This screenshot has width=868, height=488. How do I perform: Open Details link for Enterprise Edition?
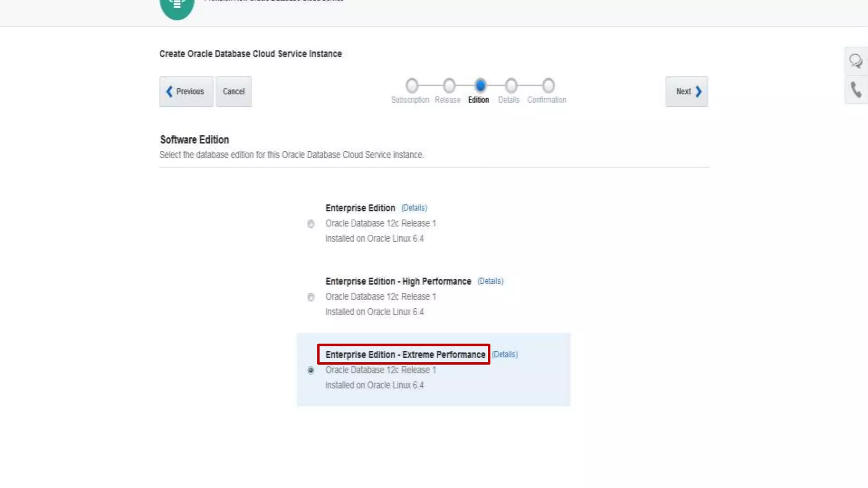coord(414,208)
